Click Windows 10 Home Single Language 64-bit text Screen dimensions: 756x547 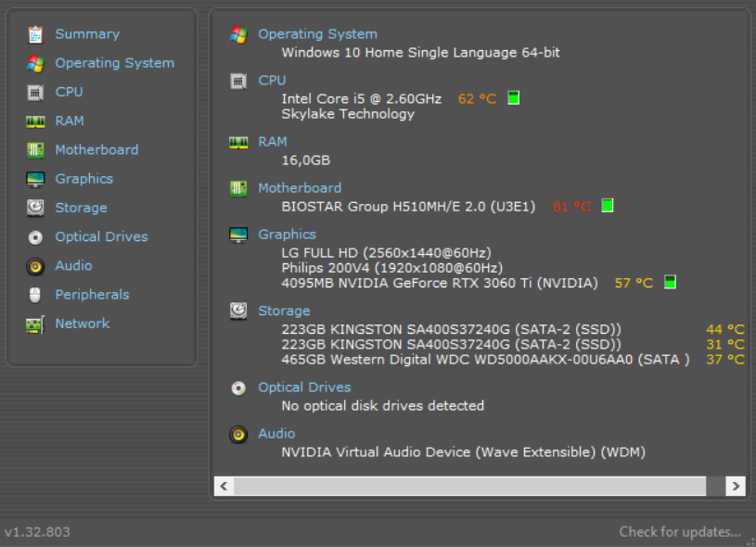click(421, 53)
